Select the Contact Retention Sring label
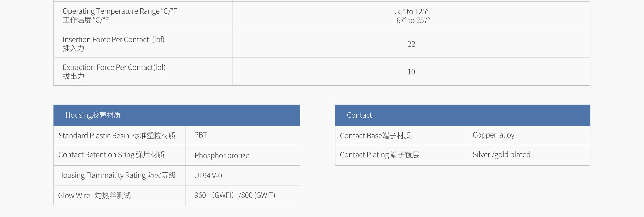The height and width of the screenshot is (217, 644). point(111,155)
